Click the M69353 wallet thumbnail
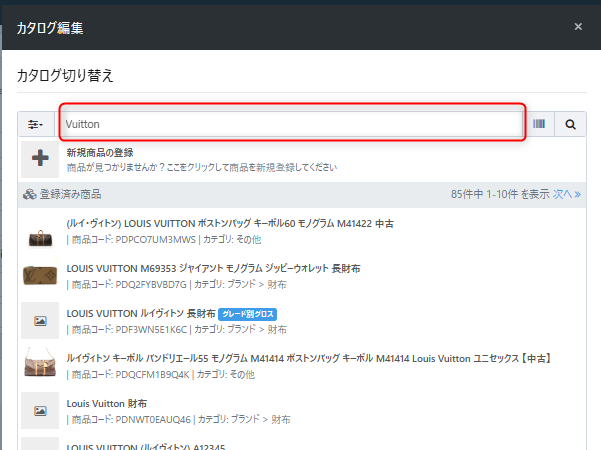Image resolution: width=601 pixels, height=450 pixels. click(x=40, y=276)
